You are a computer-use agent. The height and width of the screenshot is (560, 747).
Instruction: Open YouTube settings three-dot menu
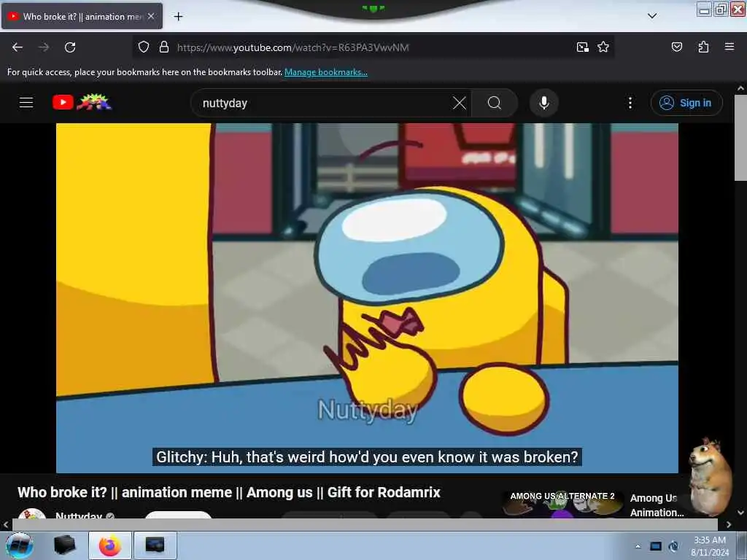(x=630, y=103)
